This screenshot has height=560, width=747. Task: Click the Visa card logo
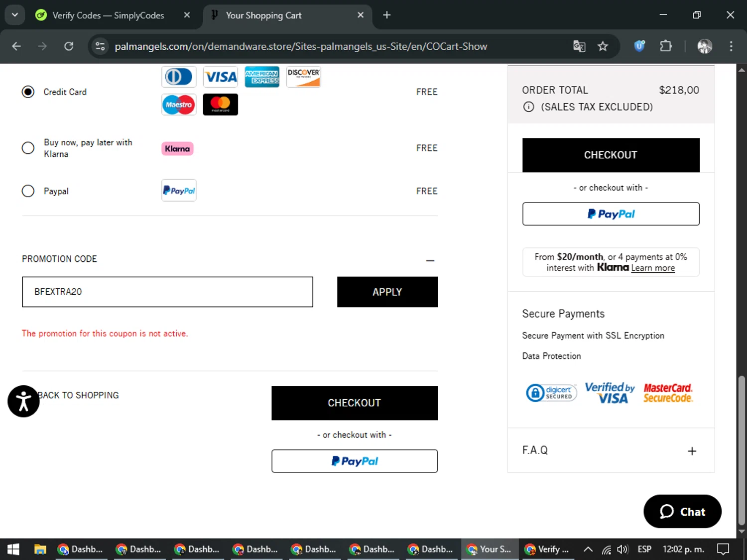point(221,77)
